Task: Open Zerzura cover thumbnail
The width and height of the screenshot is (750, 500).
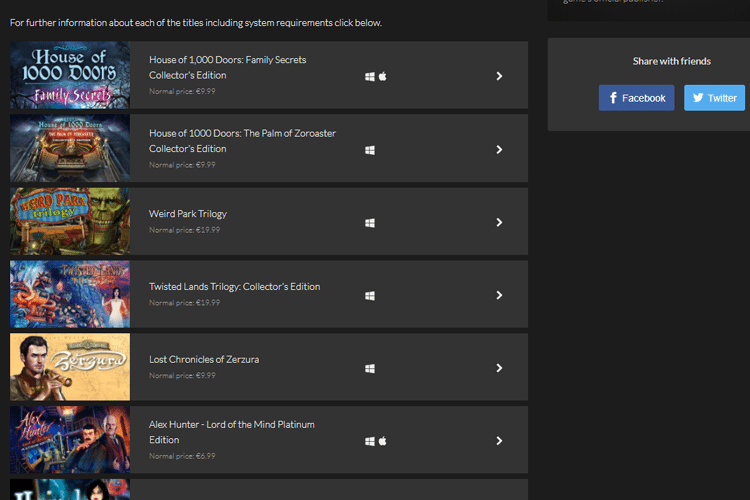Action: pos(70,367)
